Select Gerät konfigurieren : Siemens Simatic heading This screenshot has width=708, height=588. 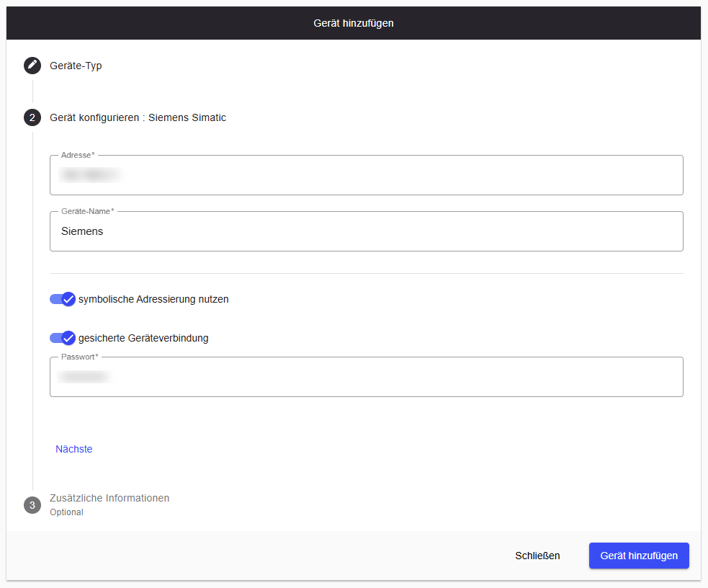coord(138,117)
